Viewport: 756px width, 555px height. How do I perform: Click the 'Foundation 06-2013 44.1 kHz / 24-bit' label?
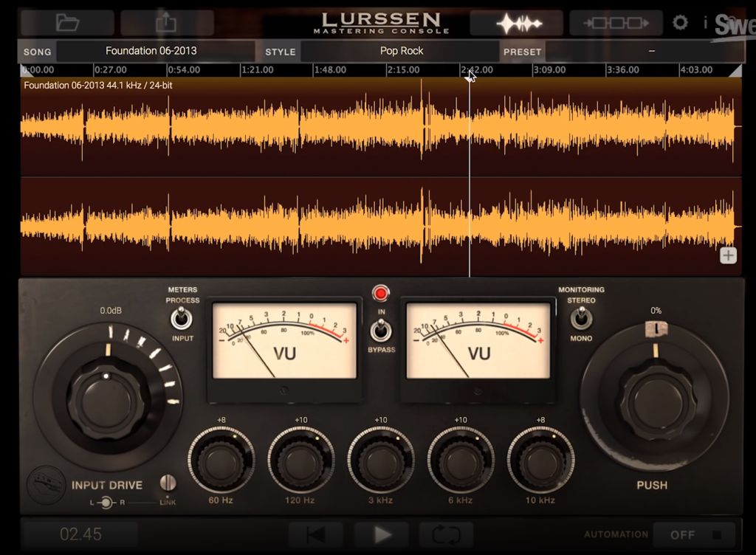(x=98, y=86)
